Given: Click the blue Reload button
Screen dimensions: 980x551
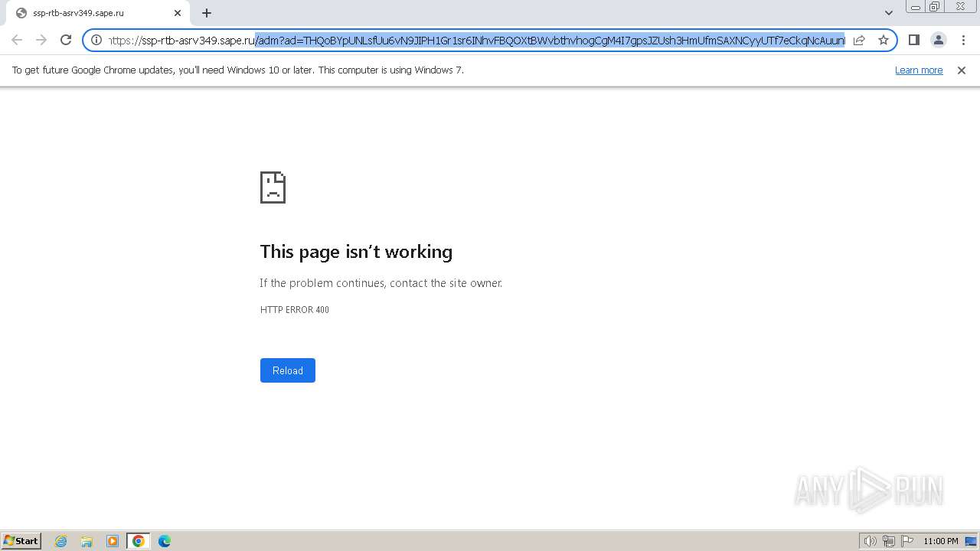Looking at the screenshot, I should click(288, 370).
